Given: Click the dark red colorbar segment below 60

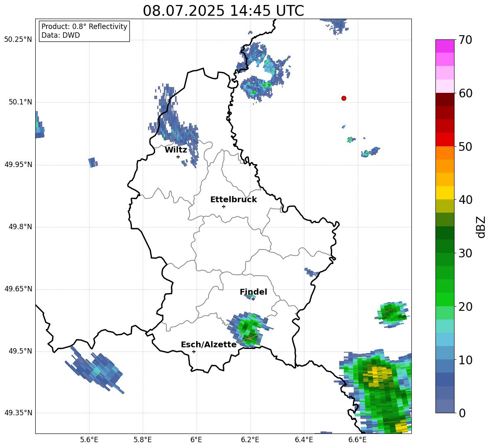Looking at the screenshot, I should [x=445, y=99].
